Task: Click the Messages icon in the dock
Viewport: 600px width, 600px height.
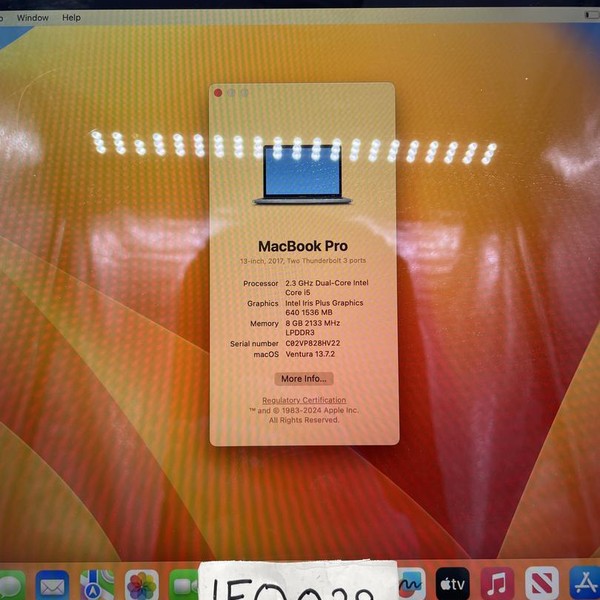Action: click(10, 585)
